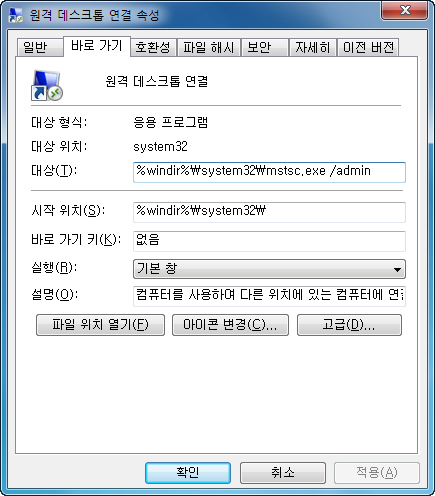435x496 pixels.
Task: Open 아이콘 변경 dialog button
Action: (x=230, y=325)
